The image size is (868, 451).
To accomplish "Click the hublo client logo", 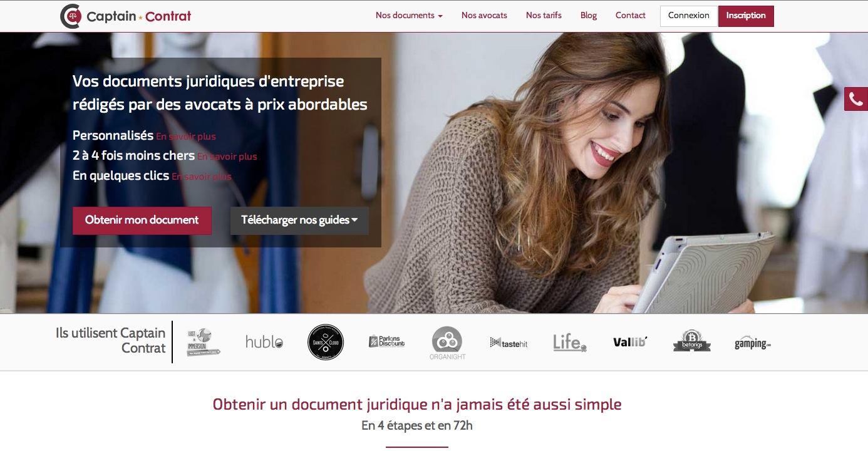I will pos(264,342).
